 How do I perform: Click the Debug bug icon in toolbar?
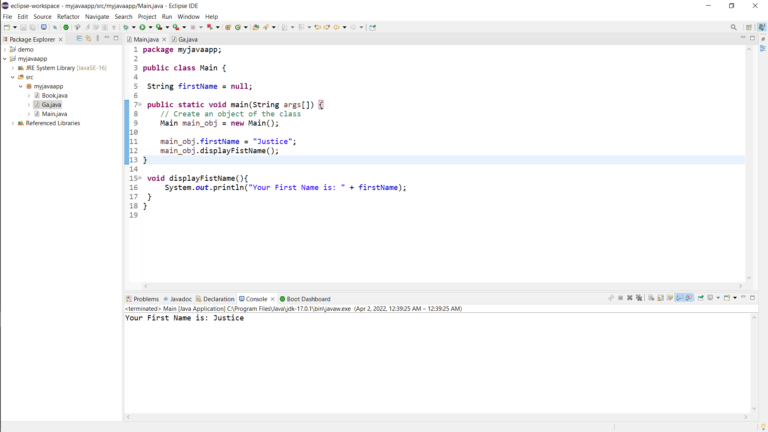coord(126,27)
